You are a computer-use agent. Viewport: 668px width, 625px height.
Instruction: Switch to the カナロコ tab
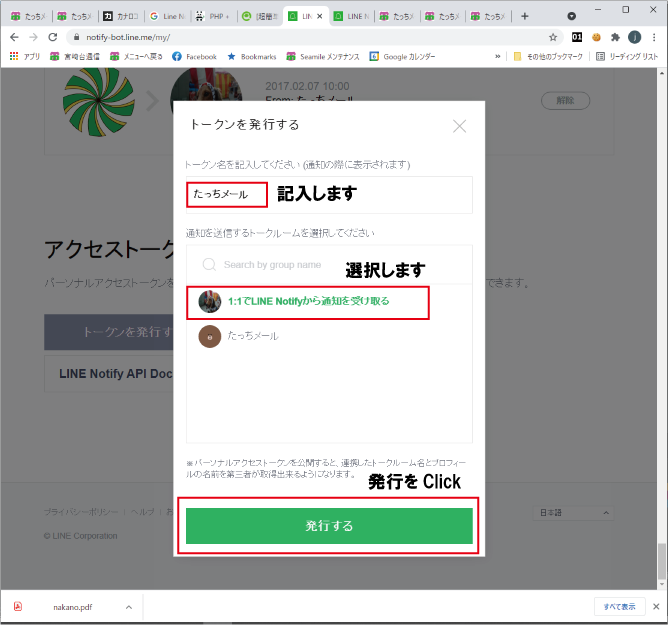[121, 16]
